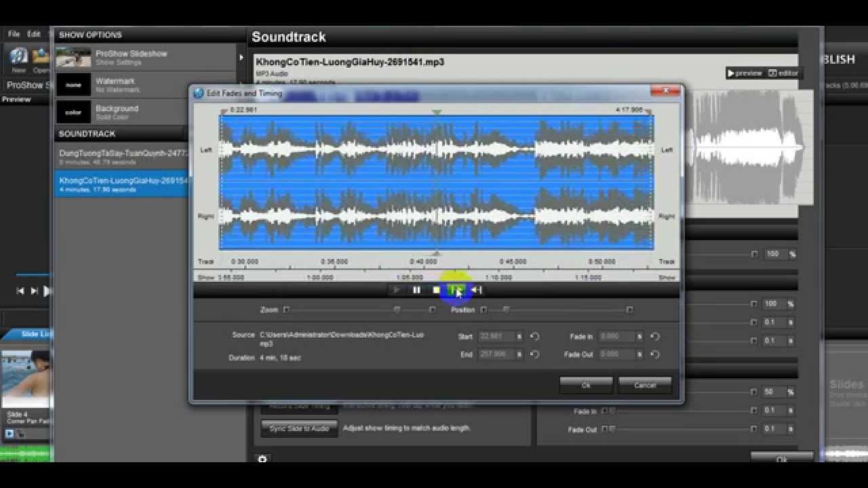Image resolution: width=868 pixels, height=488 pixels.
Task: Open the Edit menu
Action: tap(34, 34)
